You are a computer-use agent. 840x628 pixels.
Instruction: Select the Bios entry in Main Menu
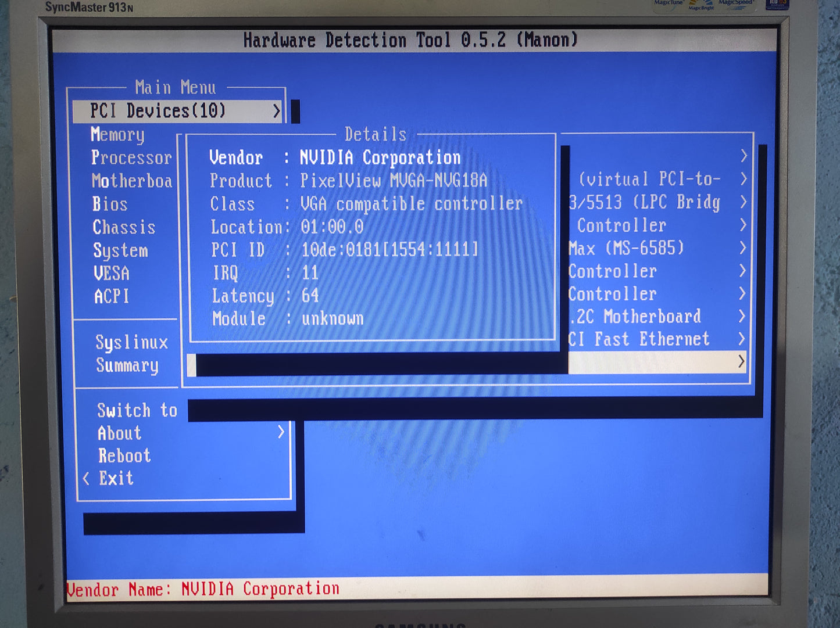[110, 204]
